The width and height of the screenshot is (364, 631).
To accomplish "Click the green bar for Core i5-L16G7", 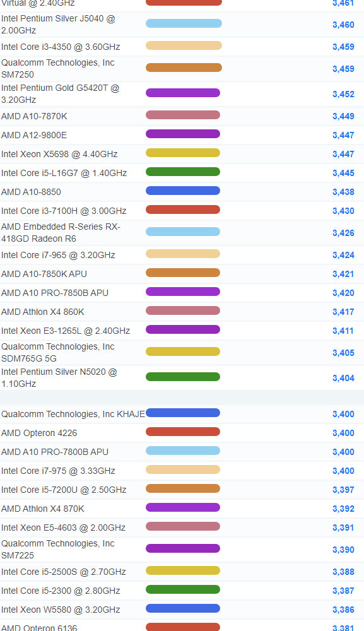I will click(x=183, y=172).
